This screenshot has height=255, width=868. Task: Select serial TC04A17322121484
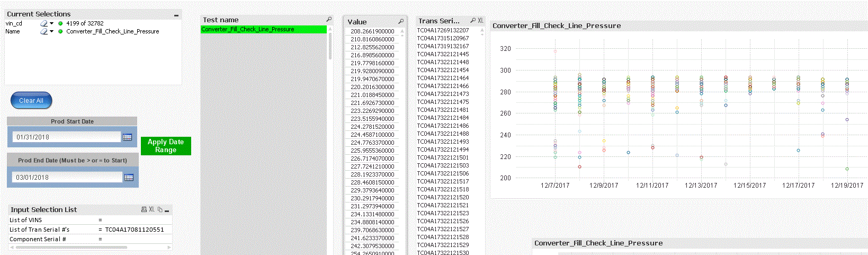click(443, 118)
